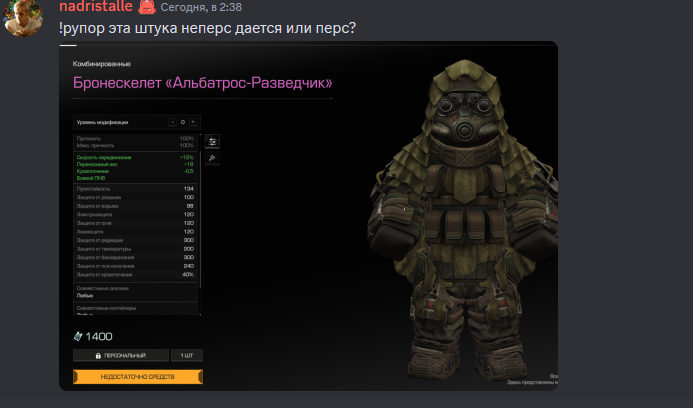693x408 pixels.
Task: Click the "Переносимый вес" stat row
Action: pos(135,164)
